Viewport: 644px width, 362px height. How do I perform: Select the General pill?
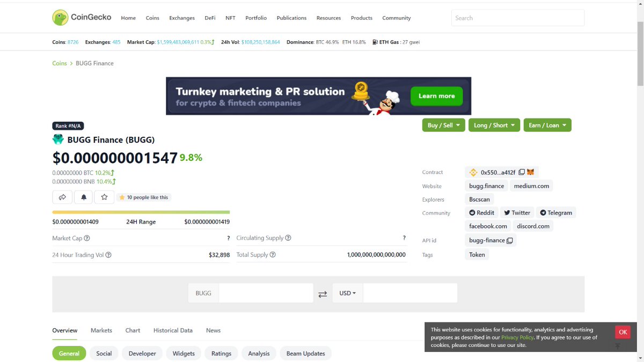[69, 353]
